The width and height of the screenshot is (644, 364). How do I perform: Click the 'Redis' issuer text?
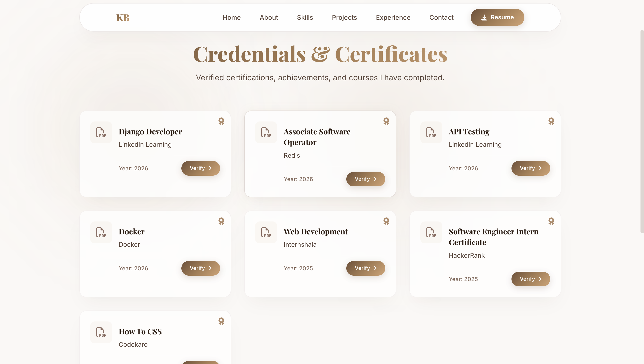[x=292, y=155]
